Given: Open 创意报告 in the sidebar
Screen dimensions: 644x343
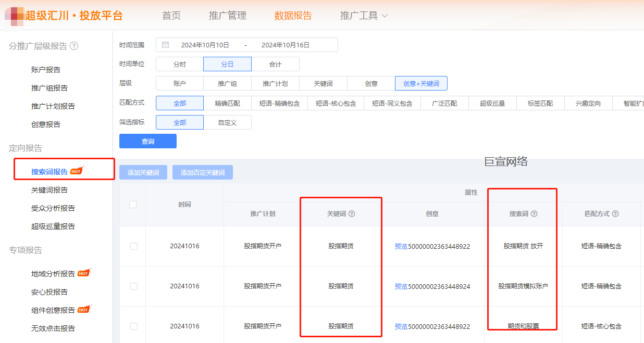Looking at the screenshot, I should [x=46, y=124].
